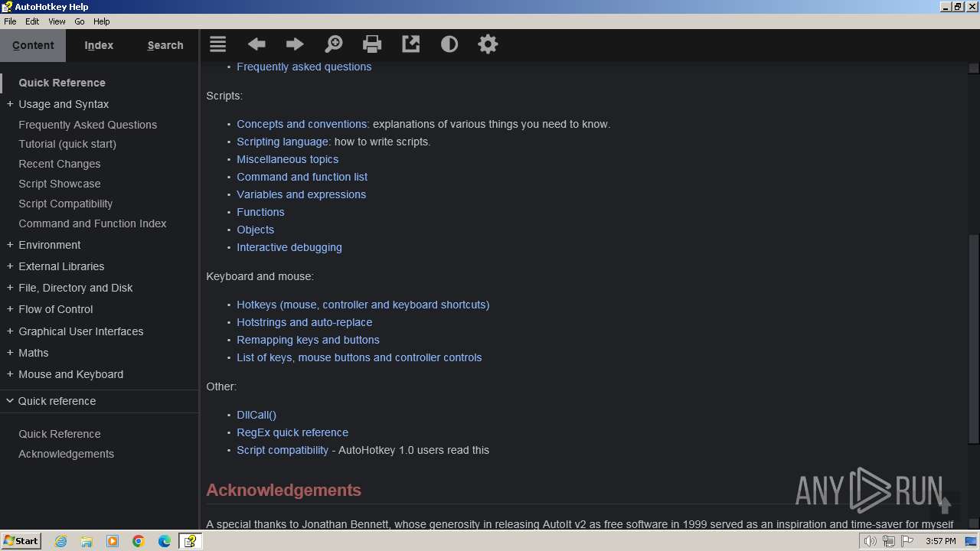The image size is (980, 551).
Task: Open the Frequently asked questions link
Action: 304,67
